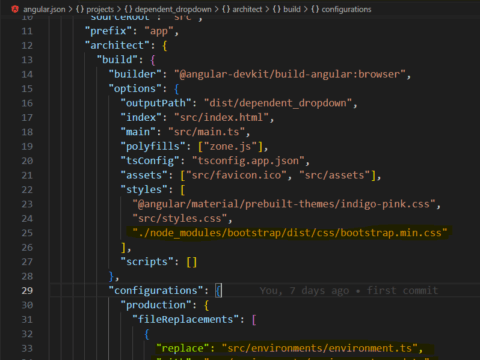Open configurations breadcrumb segment
The height and width of the screenshot is (360, 480).
(341, 9)
